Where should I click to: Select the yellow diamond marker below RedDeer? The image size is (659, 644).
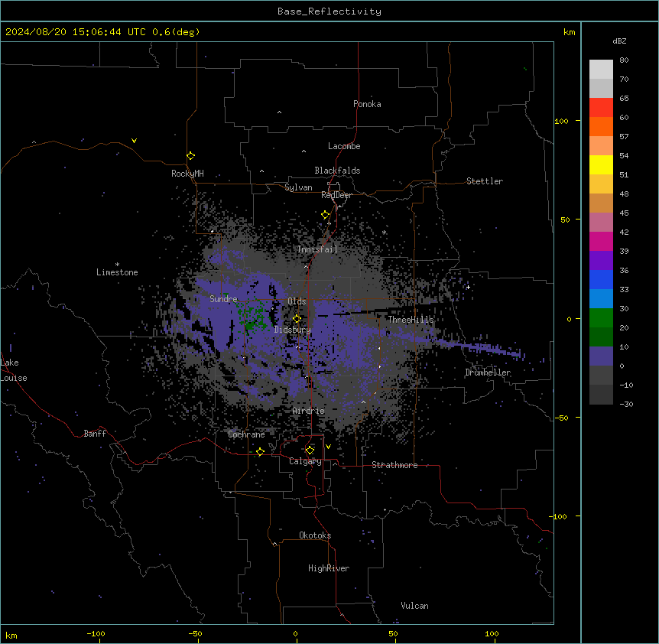pyautogui.click(x=325, y=215)
